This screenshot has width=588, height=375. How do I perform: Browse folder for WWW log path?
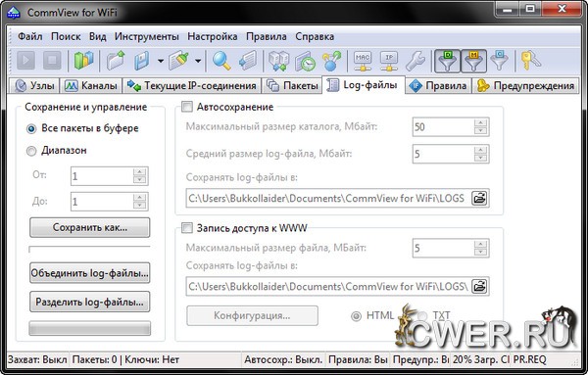[x=479, y=286]
